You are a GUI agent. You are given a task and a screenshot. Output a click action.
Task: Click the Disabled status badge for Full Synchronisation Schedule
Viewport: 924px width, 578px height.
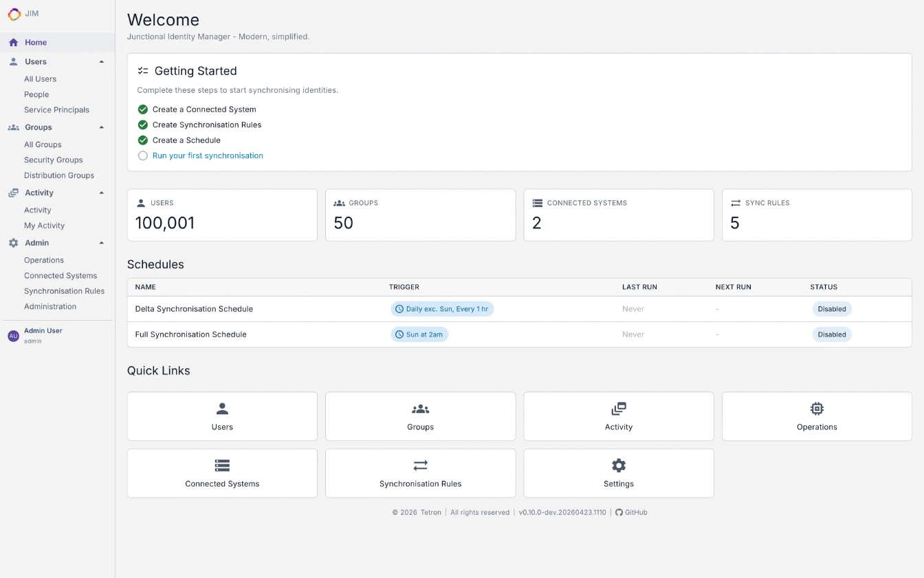[x=832, y=334]
